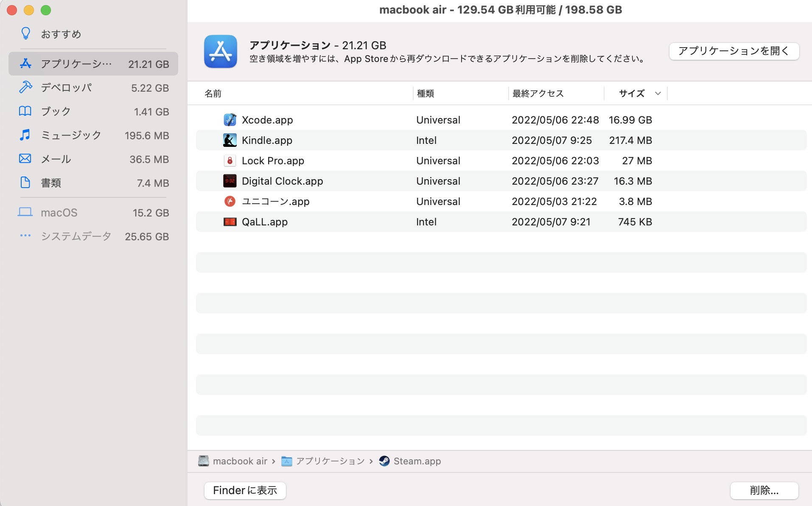Click the 25.65 GB システムデータ size

point(147,236)
